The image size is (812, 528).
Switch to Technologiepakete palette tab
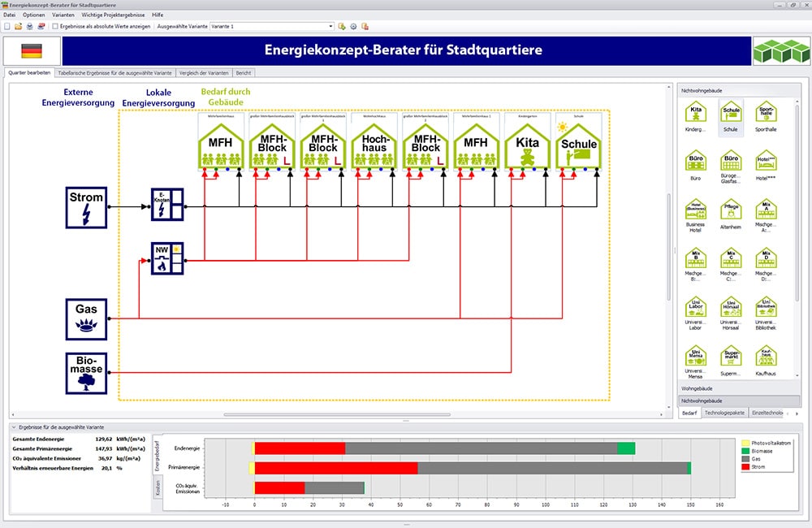click(x=724, y=413)
